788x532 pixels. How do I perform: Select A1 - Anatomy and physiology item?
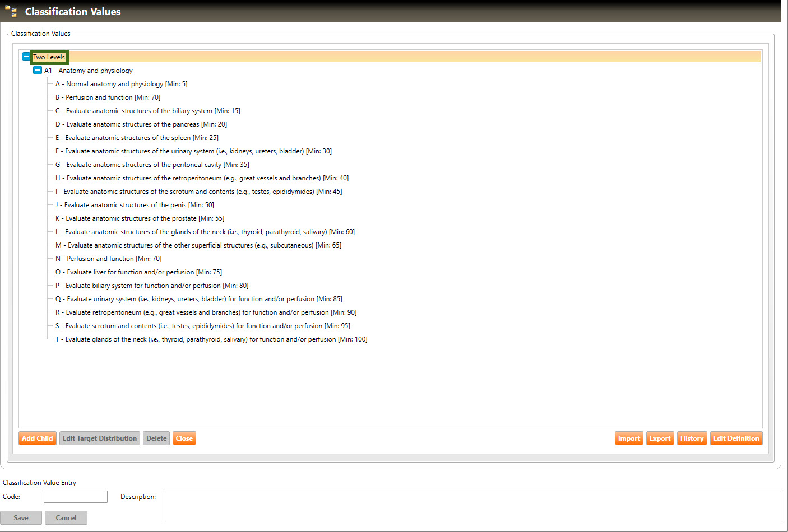click(x=89, y=71)
